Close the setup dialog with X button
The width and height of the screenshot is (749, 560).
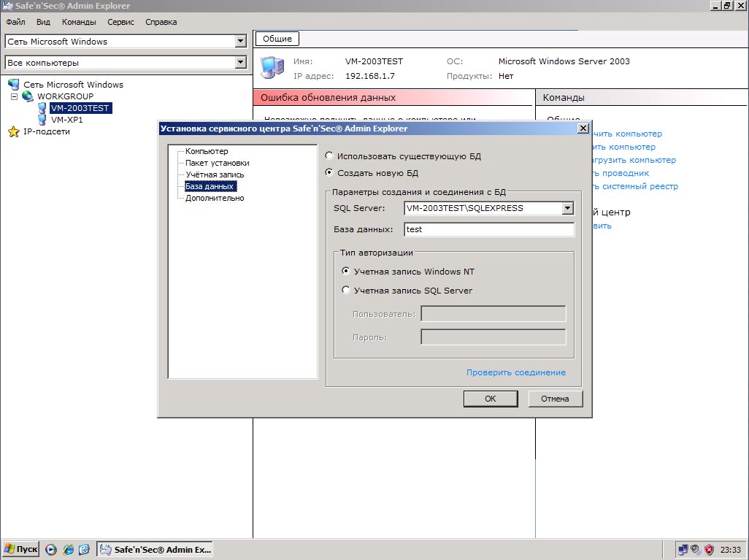[x=583, y=128]
